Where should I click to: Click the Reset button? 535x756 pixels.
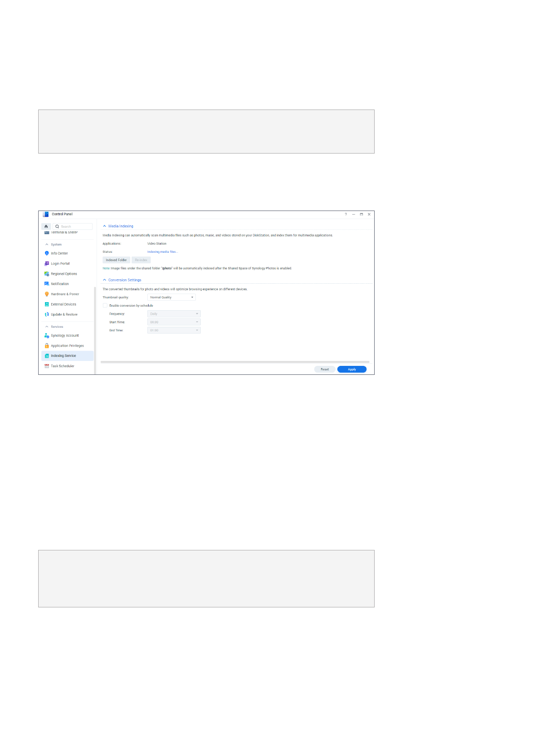(x=325, y=369)
